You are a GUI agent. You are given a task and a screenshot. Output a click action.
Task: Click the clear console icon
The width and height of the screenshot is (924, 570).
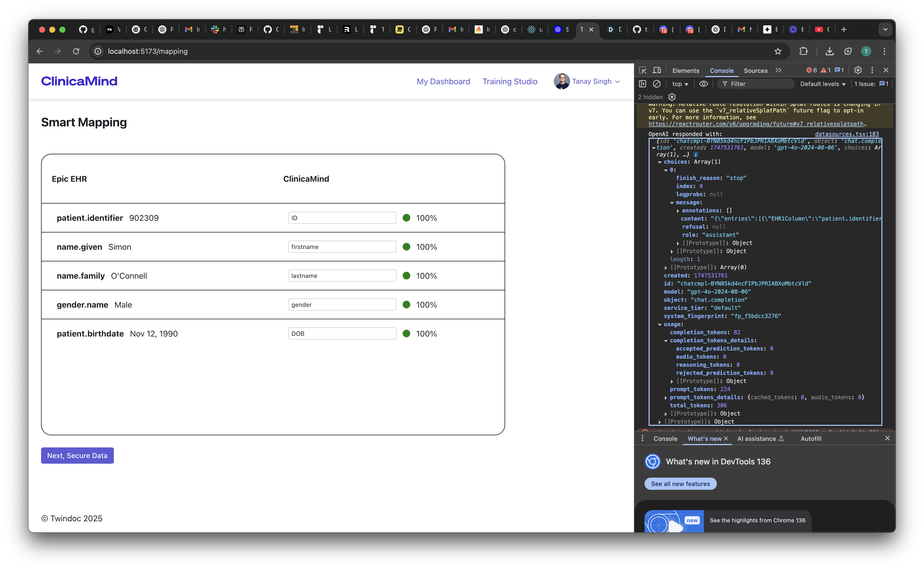pos(656,84)
